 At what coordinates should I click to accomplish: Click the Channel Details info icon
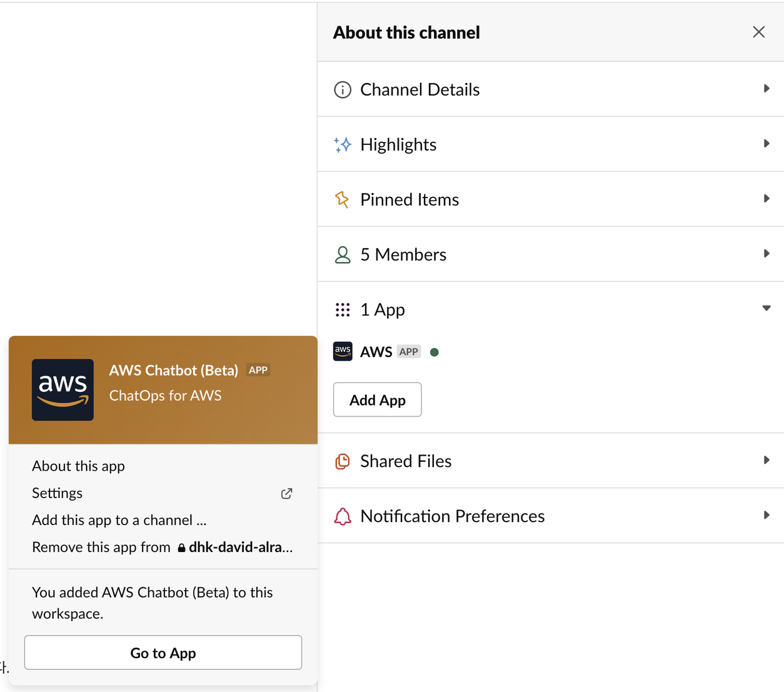point(343,89)
